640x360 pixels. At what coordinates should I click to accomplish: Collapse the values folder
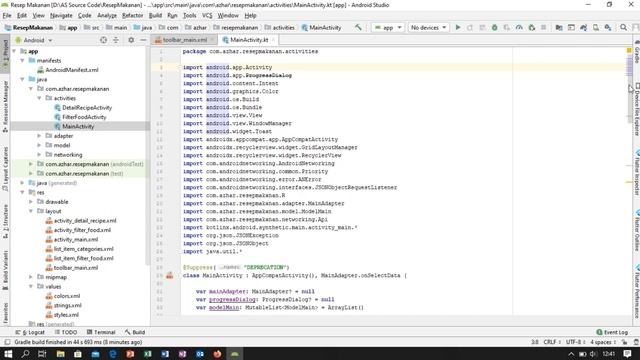click(31, 287)
